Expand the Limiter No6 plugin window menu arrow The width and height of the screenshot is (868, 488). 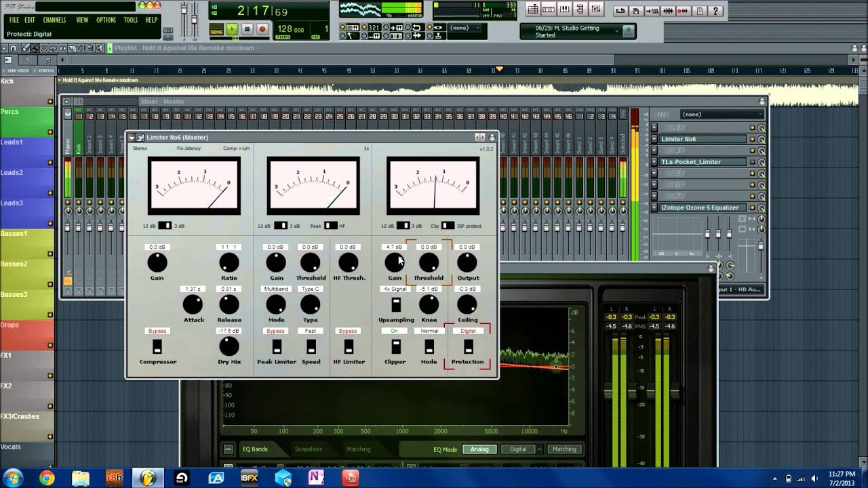[132, 138]
